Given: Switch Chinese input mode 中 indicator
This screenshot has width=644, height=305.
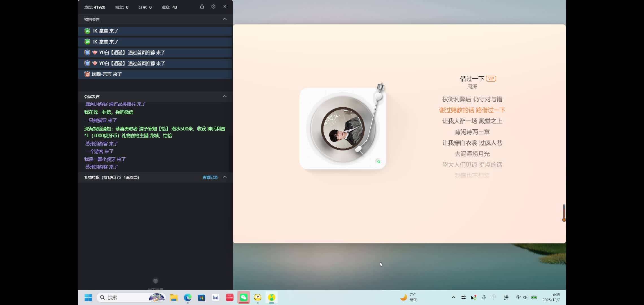Looking at the screenshot, I should (494, 297).
